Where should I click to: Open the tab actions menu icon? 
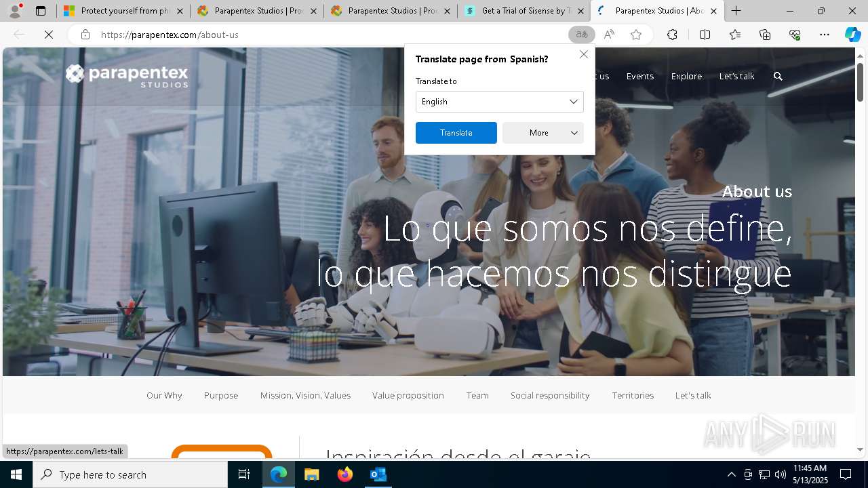point(41,11)
